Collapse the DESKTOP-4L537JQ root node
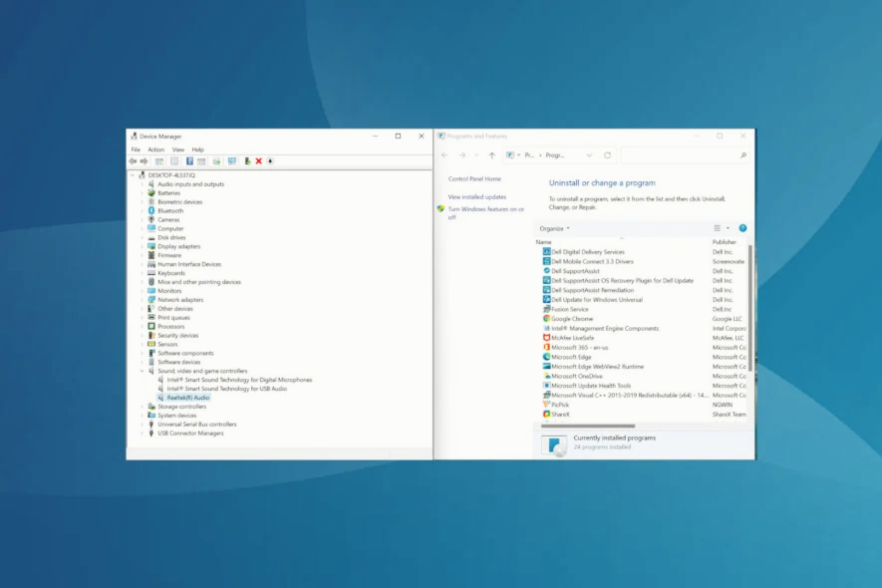The width and height of the screenshot is (882, 588). tap(133, 175)
